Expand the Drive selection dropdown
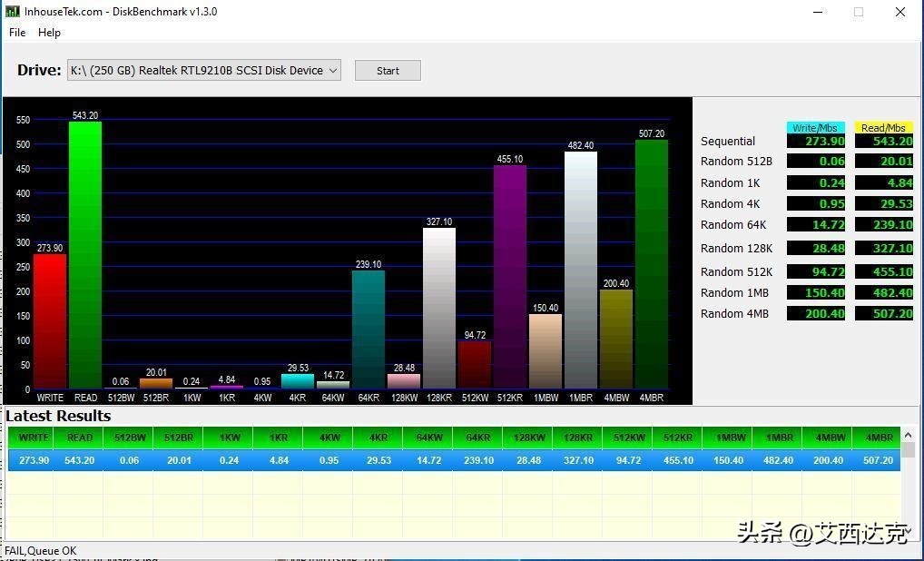Viewport: 924px width, 561px height. pyautogui.click(x=332, y=71)
